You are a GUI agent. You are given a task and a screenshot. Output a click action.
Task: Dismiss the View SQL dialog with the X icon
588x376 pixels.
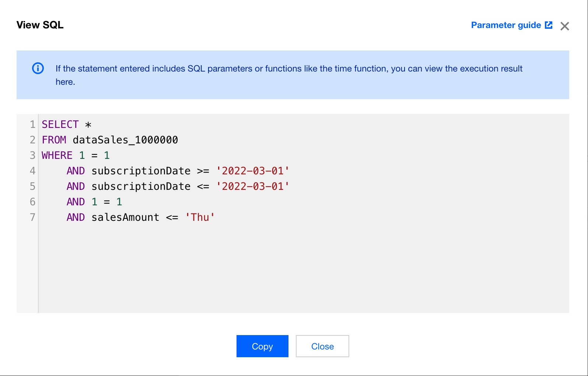coord(564,26)
